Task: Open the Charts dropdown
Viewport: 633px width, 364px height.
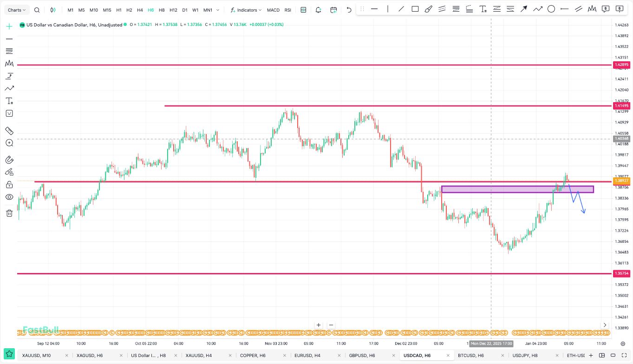Action: point(17,10)
